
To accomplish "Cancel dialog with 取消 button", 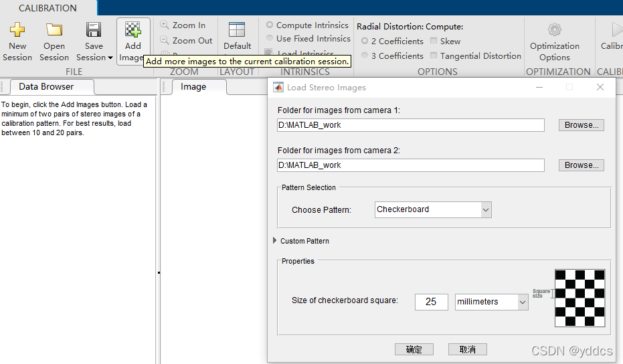I will 467,349.
